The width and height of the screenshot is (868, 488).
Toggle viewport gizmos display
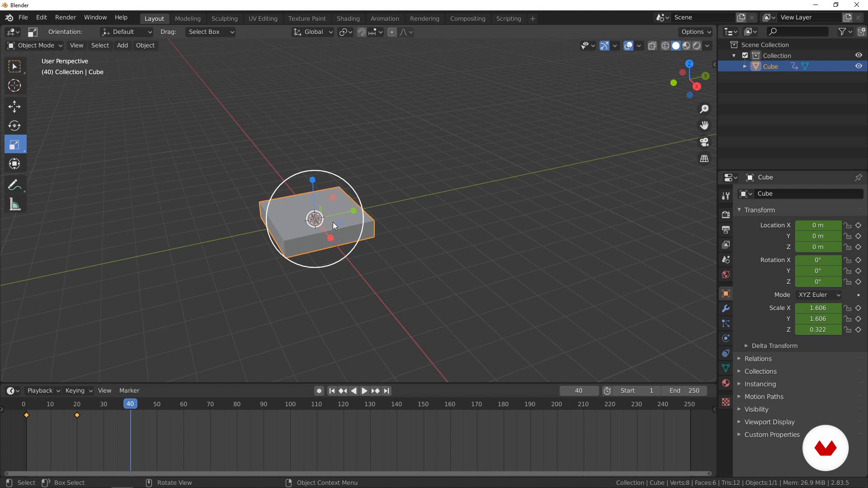click(604, 46)
